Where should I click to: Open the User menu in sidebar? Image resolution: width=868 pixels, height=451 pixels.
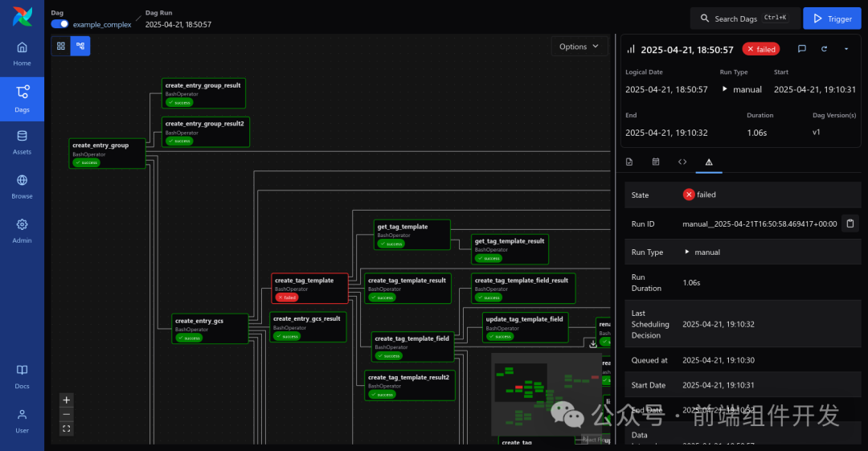coord(23,421)
